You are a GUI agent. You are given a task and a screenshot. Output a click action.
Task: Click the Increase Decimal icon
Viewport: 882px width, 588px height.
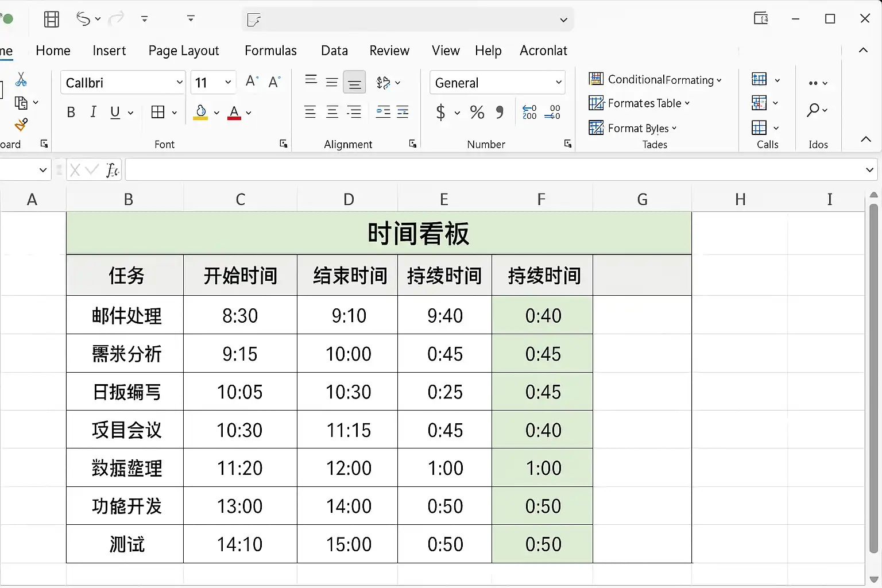point(529,113)
